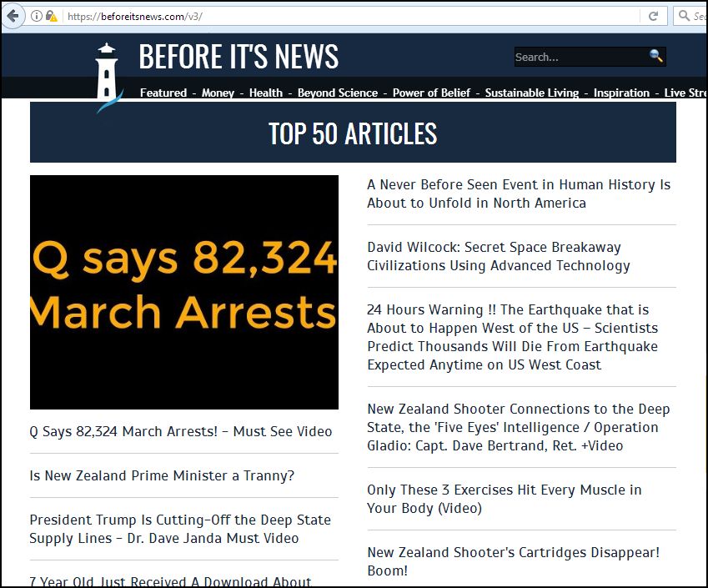Click the beforeitsnews.com address bar
The image size is (708, 588).
pos(334,16)
